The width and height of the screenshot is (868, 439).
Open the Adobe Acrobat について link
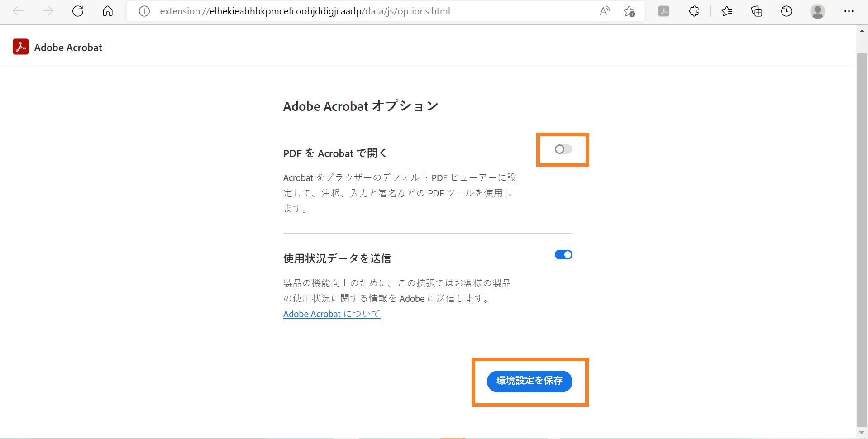[x=331, y=314]
